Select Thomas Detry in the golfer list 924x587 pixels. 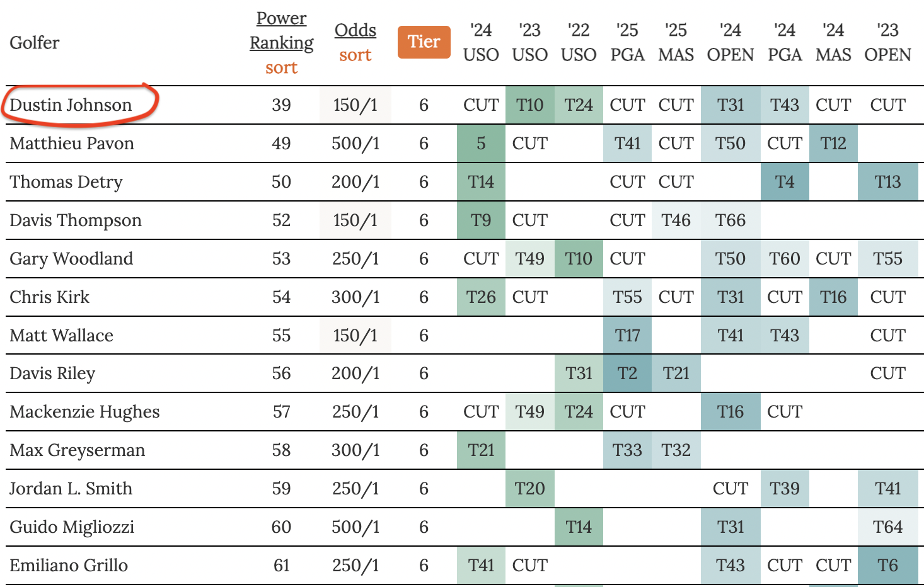[x=66, y=182]
